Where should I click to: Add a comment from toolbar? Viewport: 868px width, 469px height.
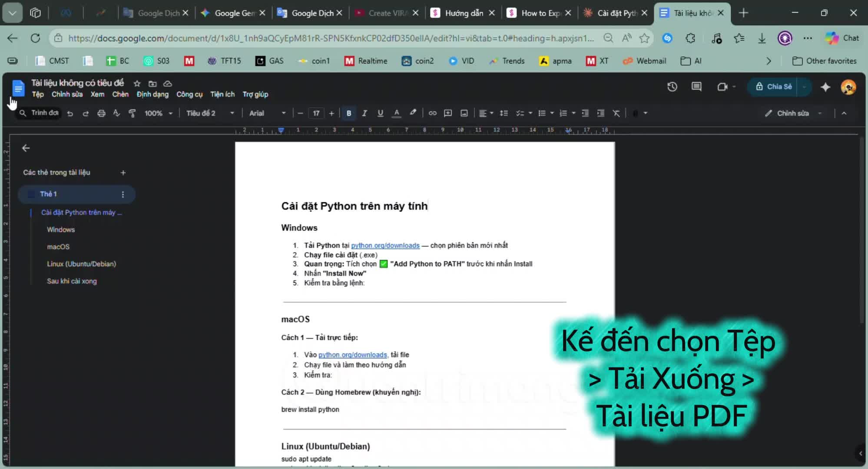coord(448,113)
